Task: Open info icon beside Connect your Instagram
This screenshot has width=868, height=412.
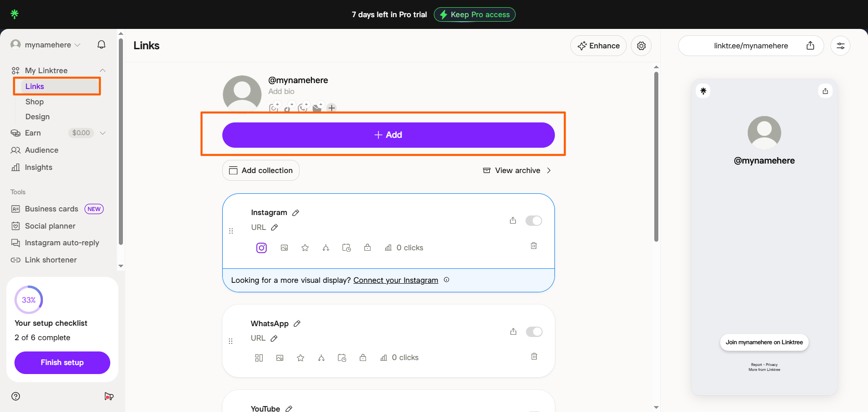Action: tap(446, 280)
